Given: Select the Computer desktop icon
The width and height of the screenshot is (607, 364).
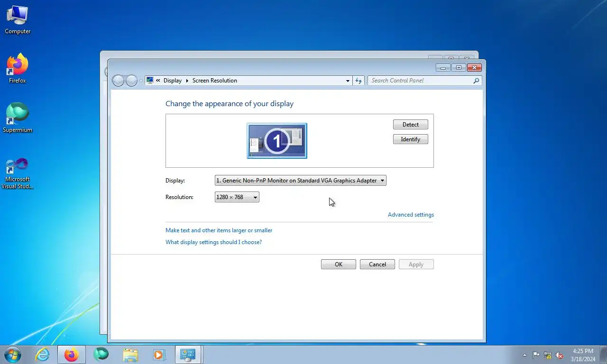Looking at the screenshot, I should [x=18, y=20].
